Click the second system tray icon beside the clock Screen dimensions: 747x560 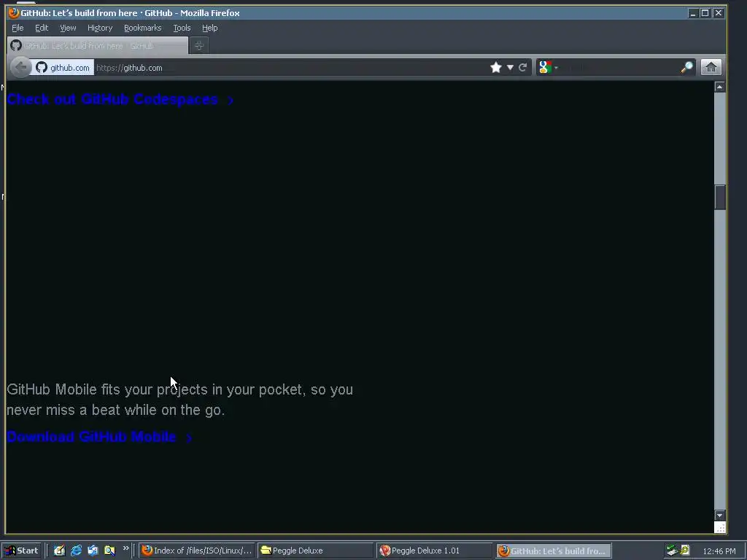coord(685,550)
